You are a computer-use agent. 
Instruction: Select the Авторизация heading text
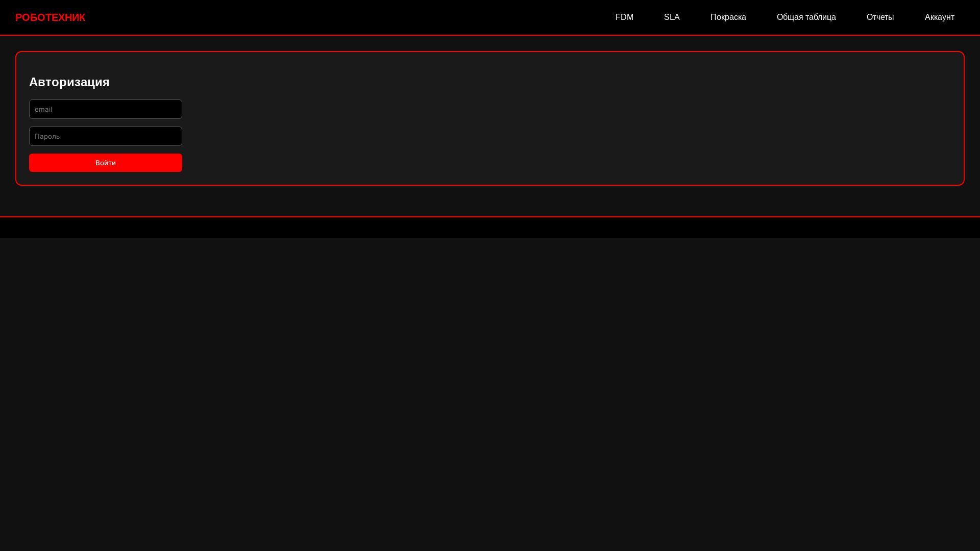69,82
